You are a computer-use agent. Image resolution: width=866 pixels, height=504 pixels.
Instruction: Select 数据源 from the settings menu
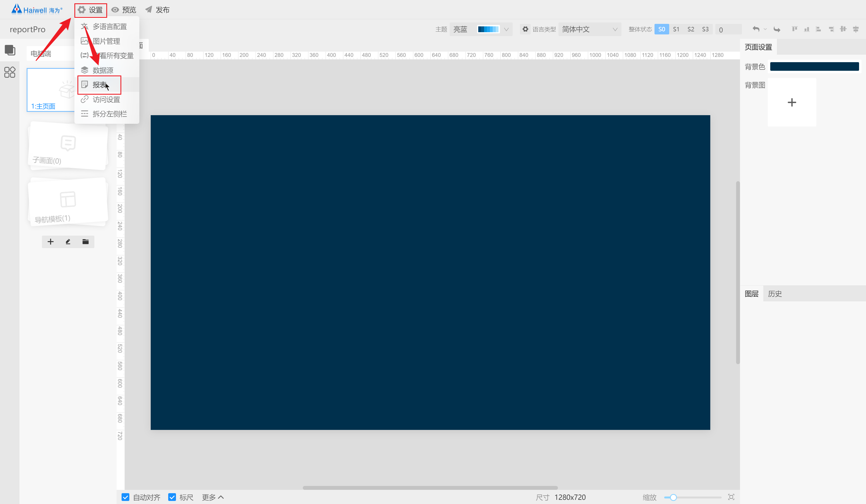click(107, 70)
